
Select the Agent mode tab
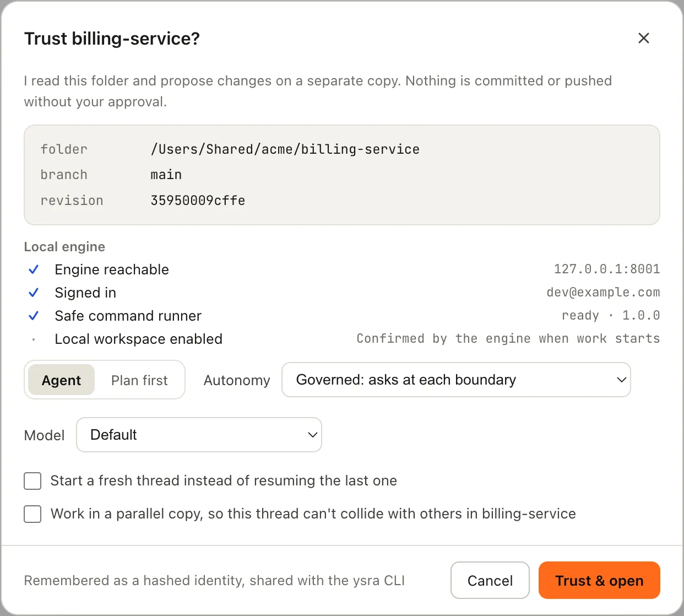click(x=61, y=380)
